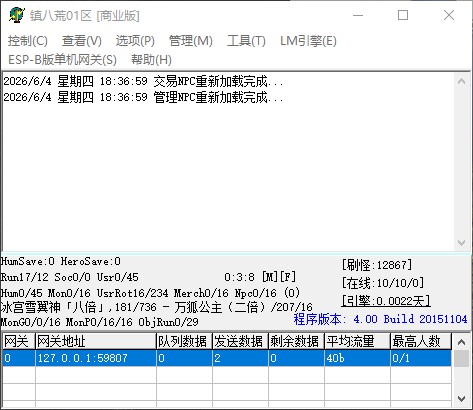This screenshot has height=410, width=473.
Task: Click the HumSave:0 HeroSave:0 status line
Action: coord(61,261)
